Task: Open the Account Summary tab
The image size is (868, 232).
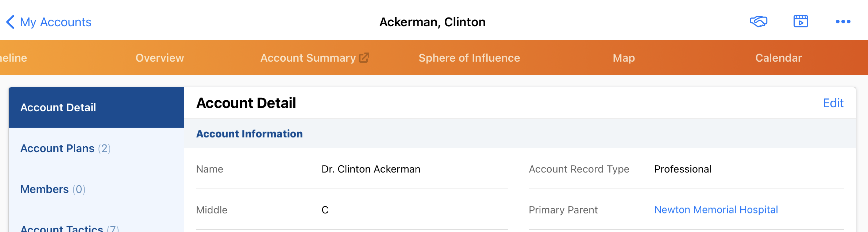Action: click(x=308, y=58)
